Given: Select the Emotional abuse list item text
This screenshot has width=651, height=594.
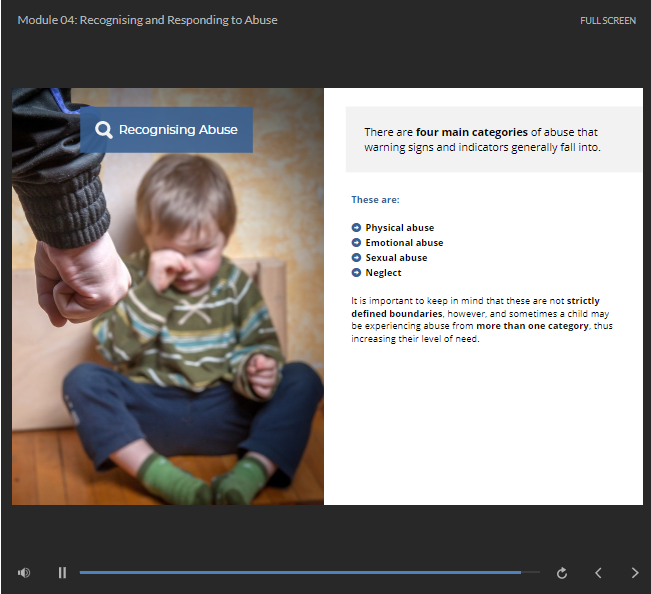Looking at the screenshot, I should tap(404, 243).
